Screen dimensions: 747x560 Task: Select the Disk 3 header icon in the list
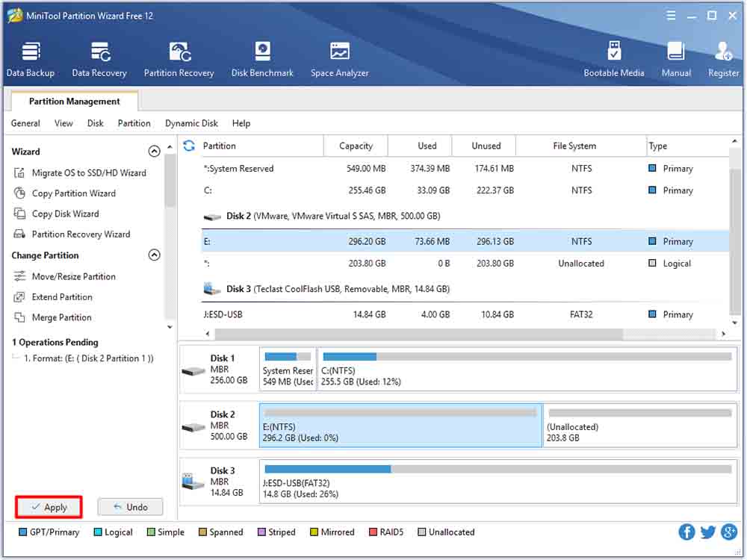point(212,288)
